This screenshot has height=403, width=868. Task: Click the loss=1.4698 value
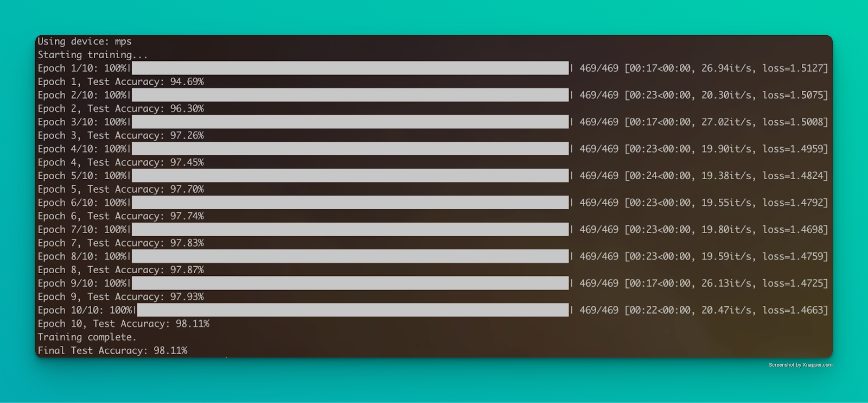click(x=793, y=229)
